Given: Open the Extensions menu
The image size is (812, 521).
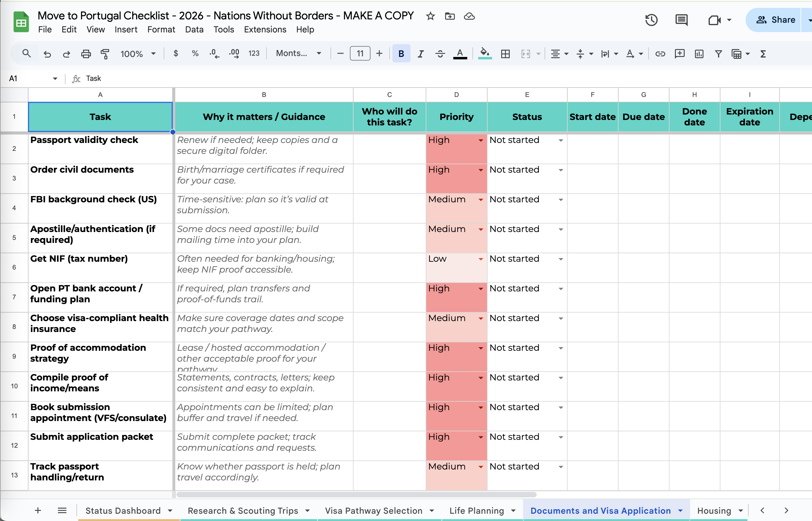Looking at the screenshot, I should pyautogui.click(x=265, y=29).
